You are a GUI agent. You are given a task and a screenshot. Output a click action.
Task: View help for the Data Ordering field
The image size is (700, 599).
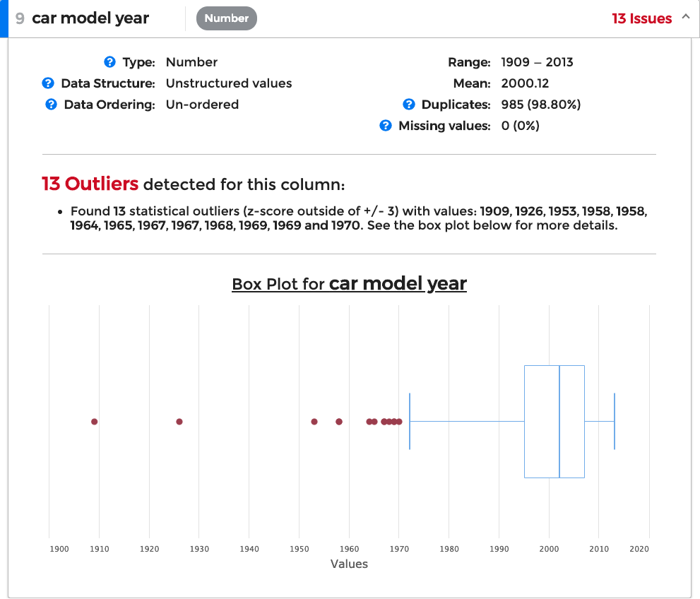point(50,105)
